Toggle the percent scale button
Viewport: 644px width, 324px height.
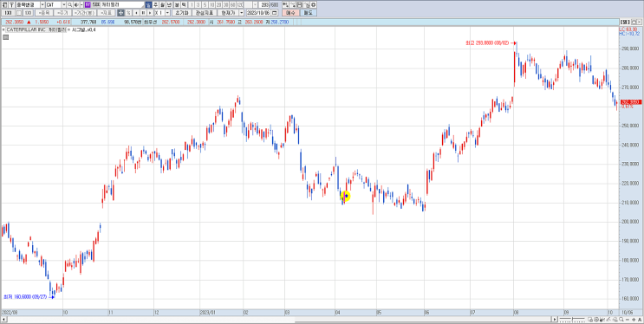point(129,13)
